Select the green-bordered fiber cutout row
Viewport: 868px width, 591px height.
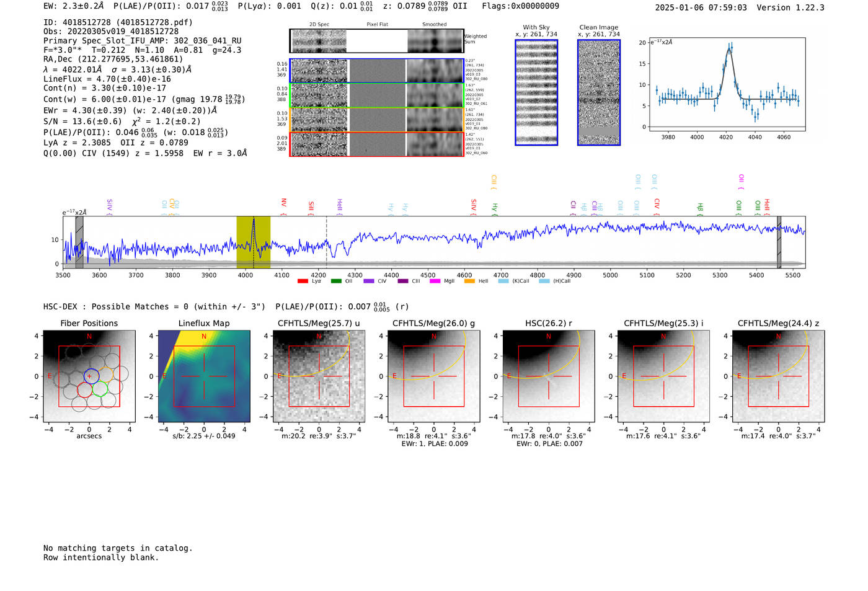pos(376,96)
